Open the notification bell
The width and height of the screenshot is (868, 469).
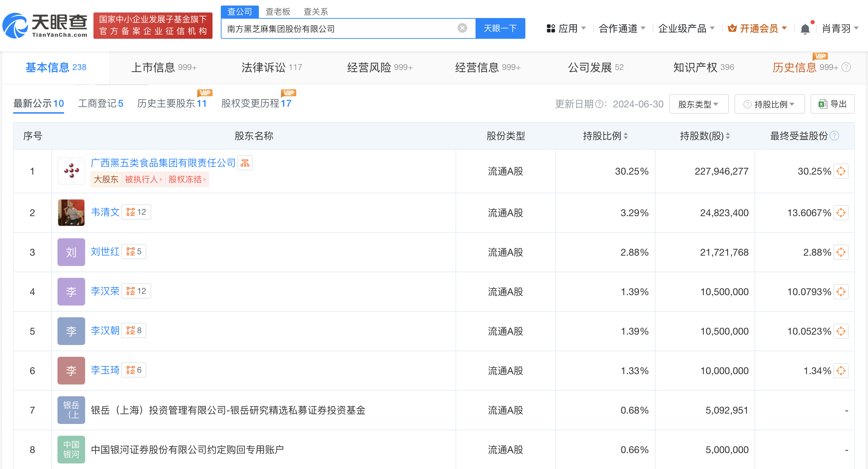tap(805, 28)
